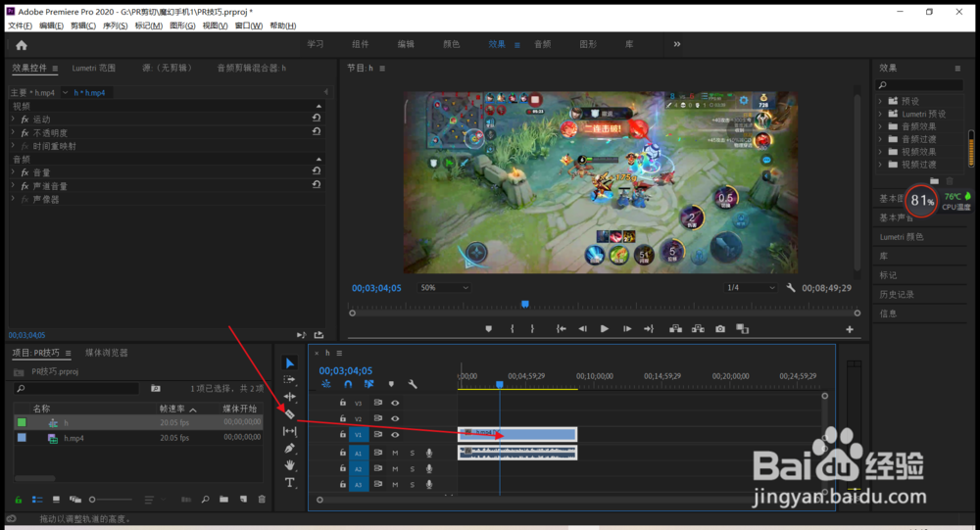Go to Out point button

(649, 329)
